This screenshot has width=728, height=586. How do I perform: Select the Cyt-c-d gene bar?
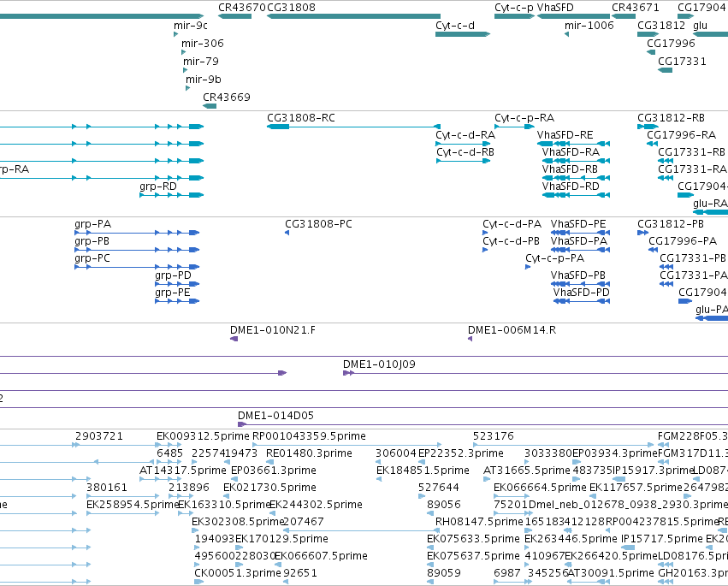[463, 34]
